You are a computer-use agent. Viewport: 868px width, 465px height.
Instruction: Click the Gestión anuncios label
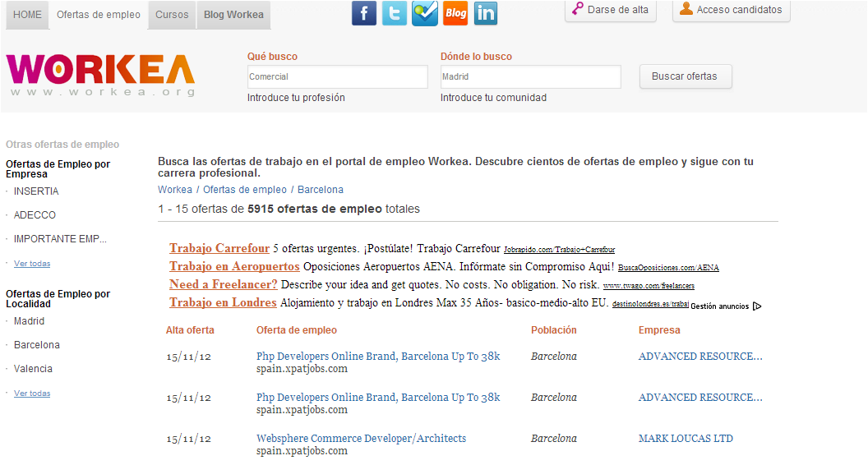tap(720, 306)
